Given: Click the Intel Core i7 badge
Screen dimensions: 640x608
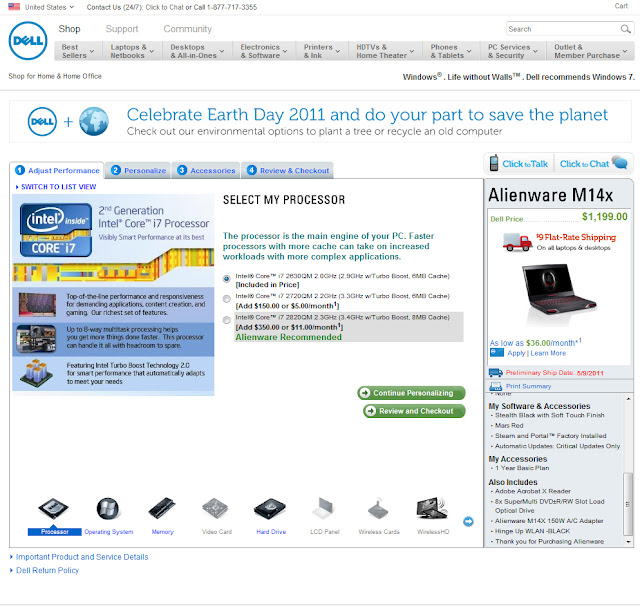Looking at the screenshot, I should pos(56,230).
